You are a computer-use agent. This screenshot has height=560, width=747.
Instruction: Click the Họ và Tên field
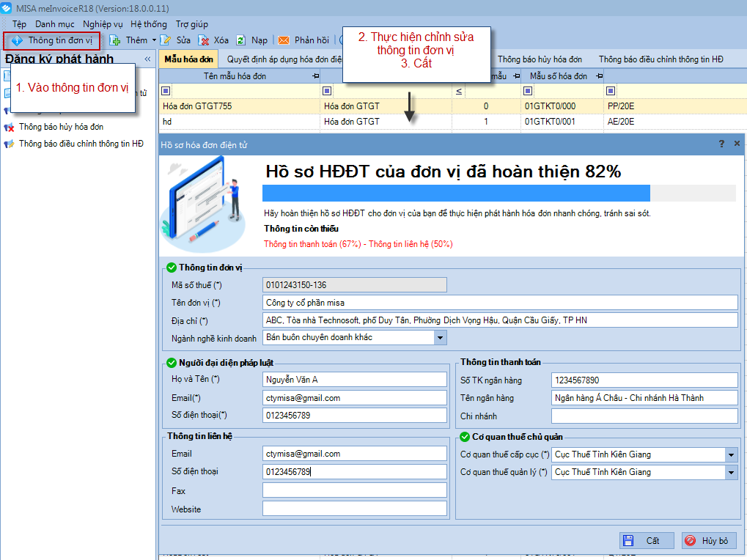[355, 380]
